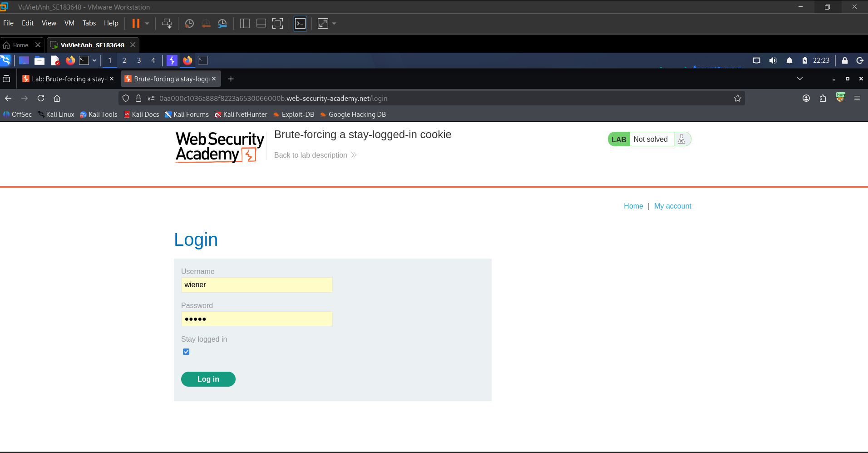Open the notifications bell icon
This screenshot has width=868, height=453.
pyautogui.click(x=789, y=60)
